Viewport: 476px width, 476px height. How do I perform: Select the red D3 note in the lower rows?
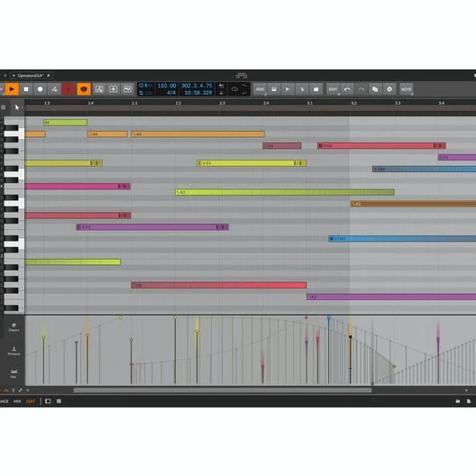(x=219, y=285)
